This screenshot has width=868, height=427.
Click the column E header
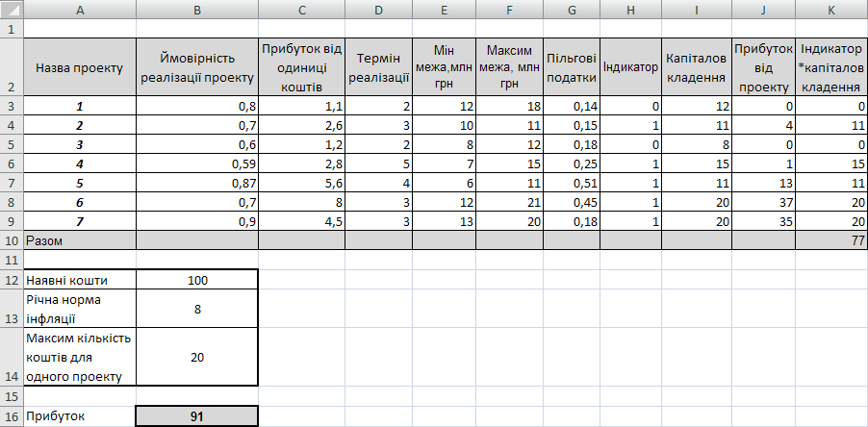pos(443,9)
